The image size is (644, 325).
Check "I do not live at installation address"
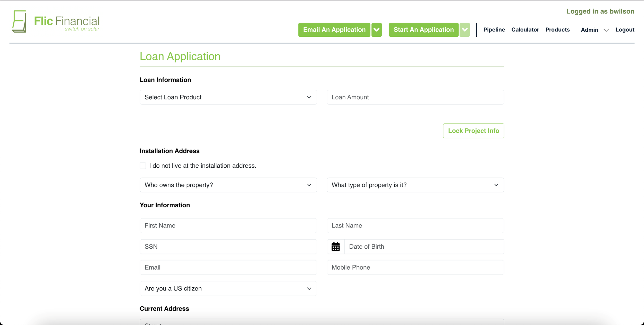click(x=143, y=166)
